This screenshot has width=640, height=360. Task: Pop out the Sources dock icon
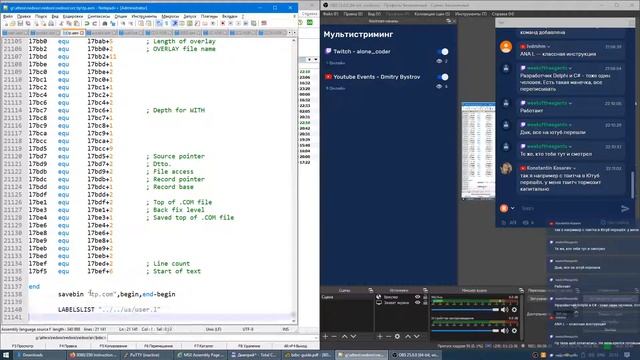(x=425, y=290)
